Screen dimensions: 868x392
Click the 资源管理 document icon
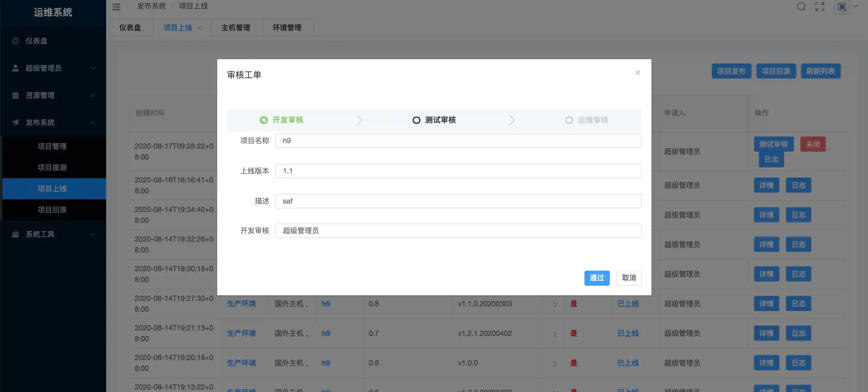[15, 95]
